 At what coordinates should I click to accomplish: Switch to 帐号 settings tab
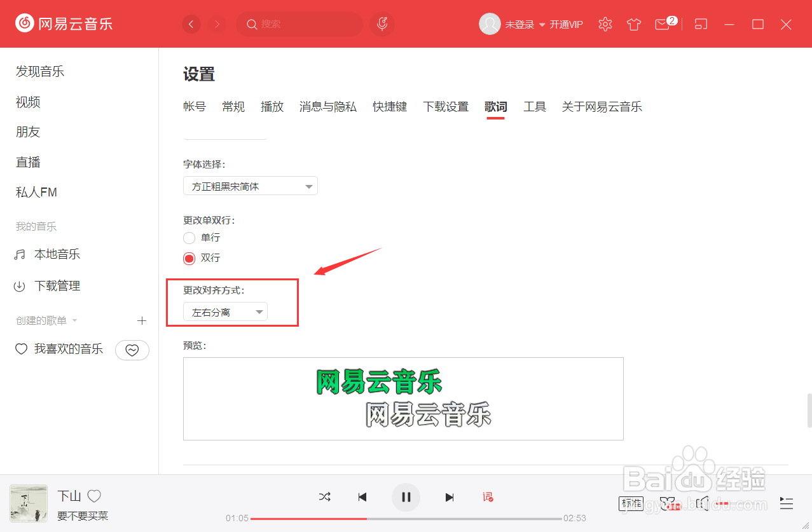[195, 107]
